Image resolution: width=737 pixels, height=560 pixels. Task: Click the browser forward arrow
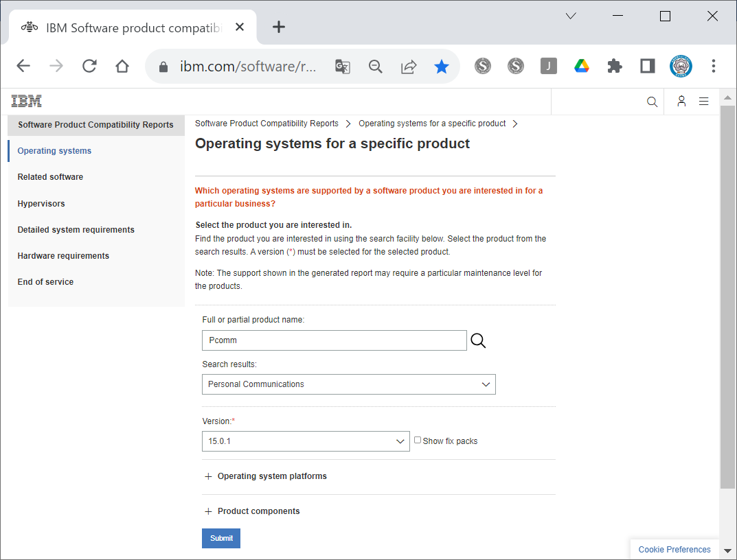[56, 66]
